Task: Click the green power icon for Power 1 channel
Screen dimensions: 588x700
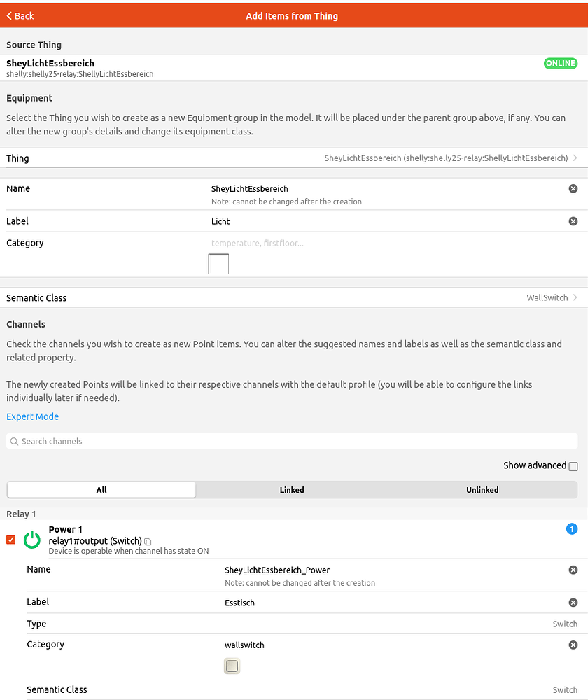Action: pyautogui.click(x=32, y=539)
